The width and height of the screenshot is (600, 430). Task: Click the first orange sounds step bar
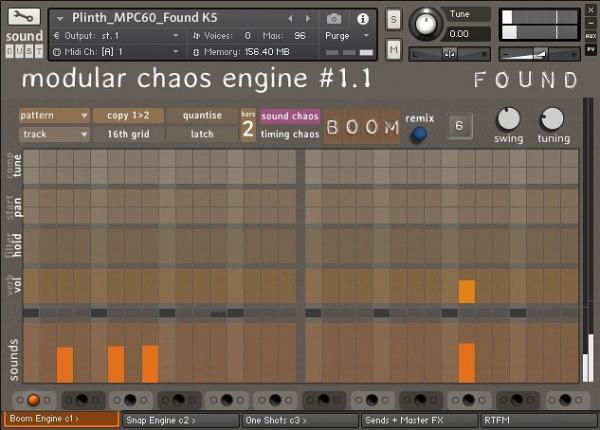(x=65, y=365)
